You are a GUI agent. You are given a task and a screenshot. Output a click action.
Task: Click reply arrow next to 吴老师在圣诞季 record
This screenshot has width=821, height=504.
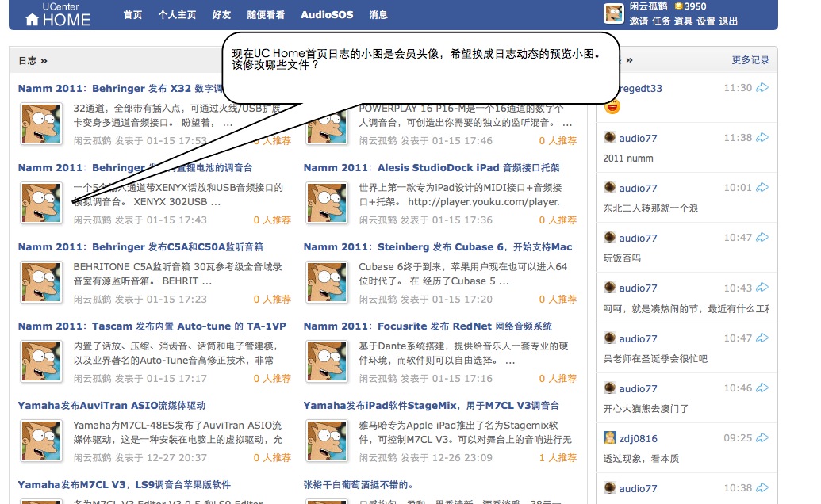(762, 338)
